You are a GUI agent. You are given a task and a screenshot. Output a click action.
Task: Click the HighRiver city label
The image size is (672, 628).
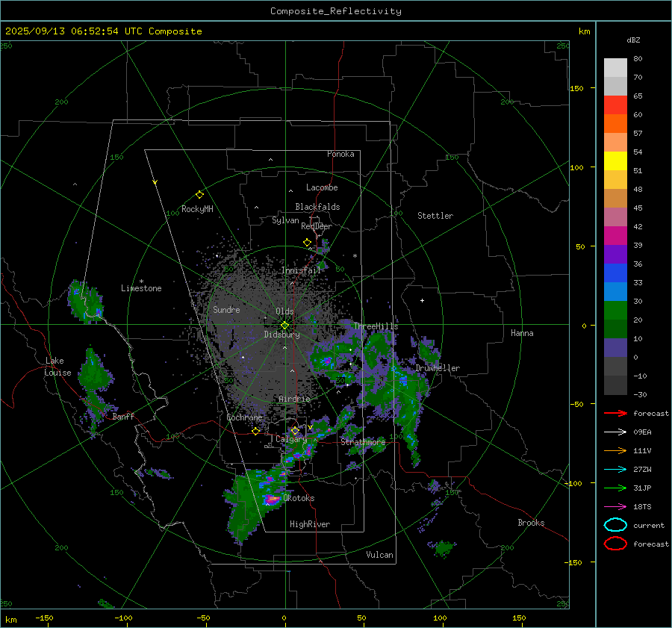[310, 524]
